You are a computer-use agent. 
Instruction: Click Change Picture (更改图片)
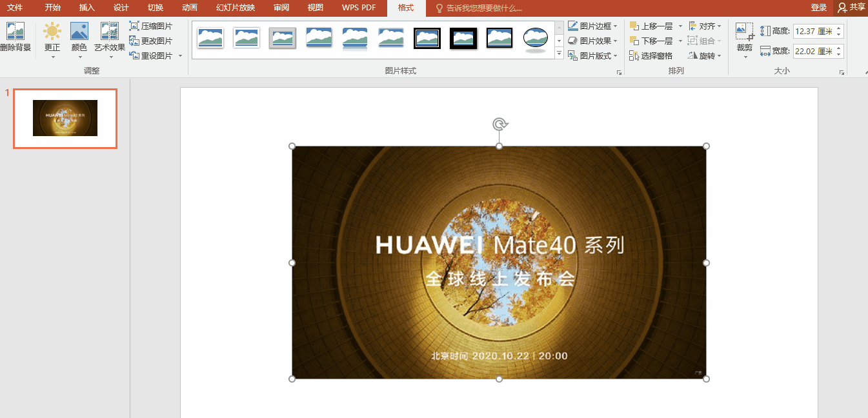(x=151, y=41)
